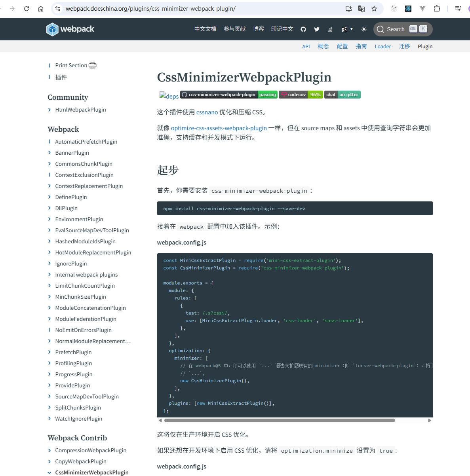Toggle the light/dark theme
The image size is (470, 476).
tap(364, 29)
